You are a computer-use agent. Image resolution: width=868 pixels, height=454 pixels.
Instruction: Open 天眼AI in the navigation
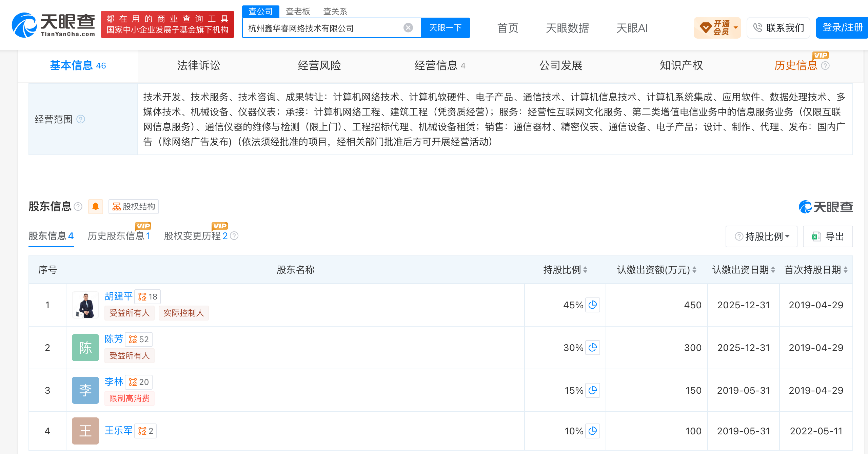click(632, 28)
